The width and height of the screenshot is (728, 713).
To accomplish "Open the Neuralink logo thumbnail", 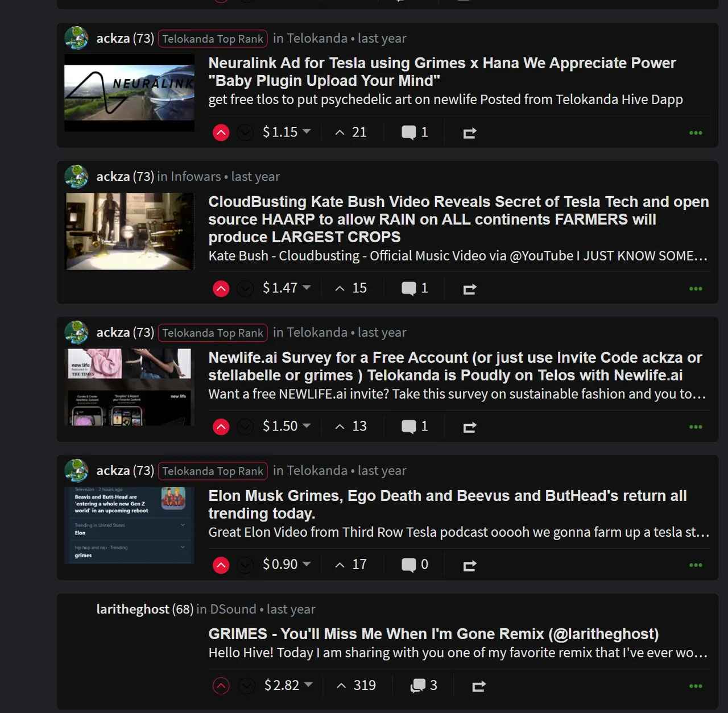I will tap(129, 93).
